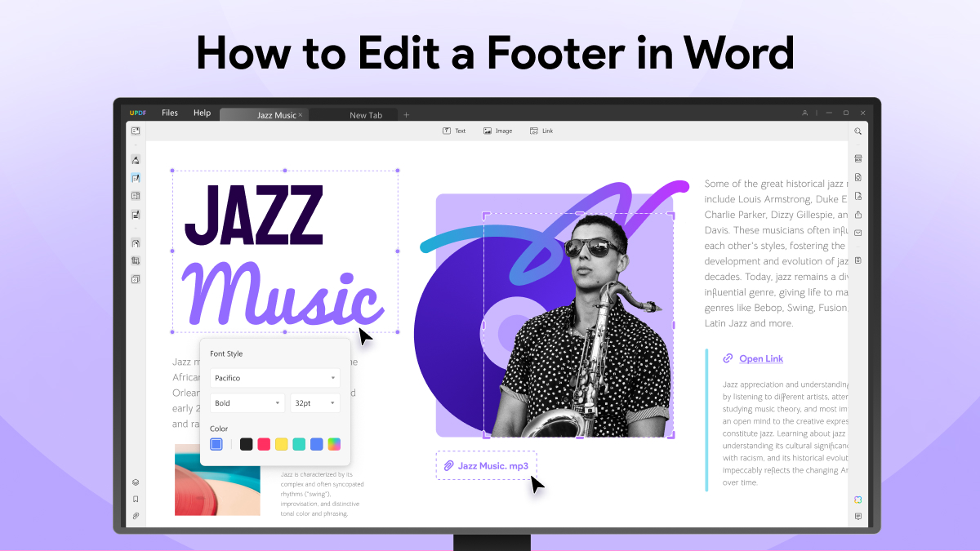Viewport: 980px width, 551px height.
Task: Select the Annotate tool in the left sidebar
Action: (136, 160)
